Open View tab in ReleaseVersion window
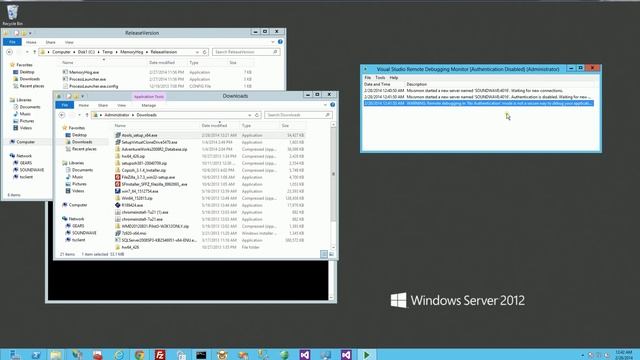The image size is (640, 360). pyautogui.click(x=69, y=42)
